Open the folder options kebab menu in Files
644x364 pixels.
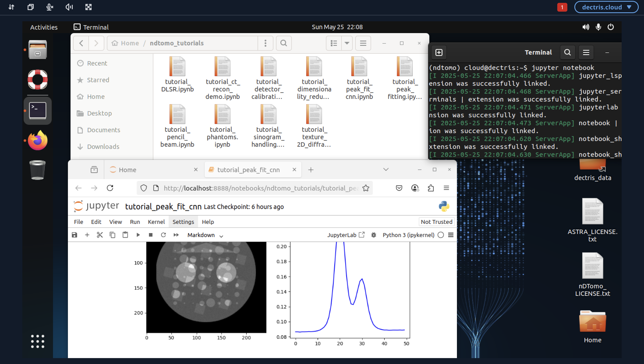point(265,43)
